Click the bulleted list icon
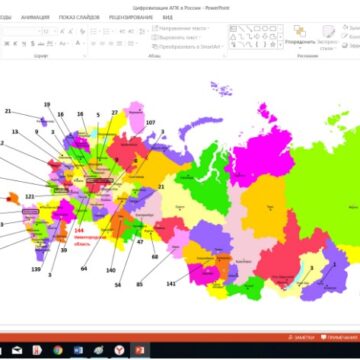This screenshot has width=360, height=360. (x=94, y=31)
